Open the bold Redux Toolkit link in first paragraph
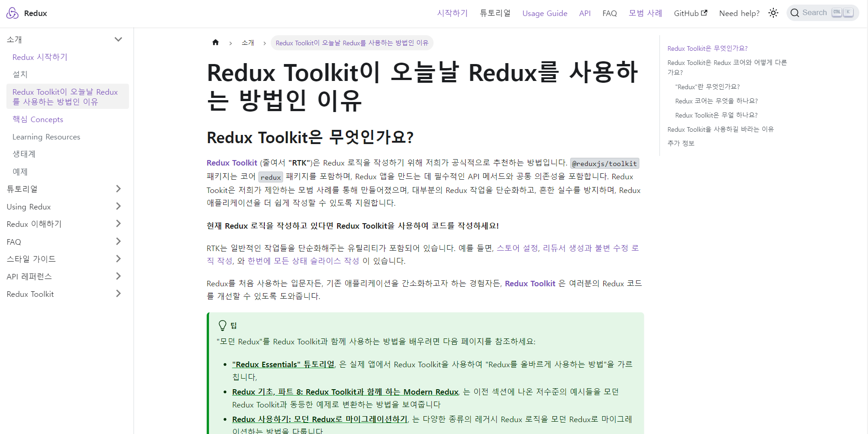This screenshot has height=434, width=868. click(232, 163)
